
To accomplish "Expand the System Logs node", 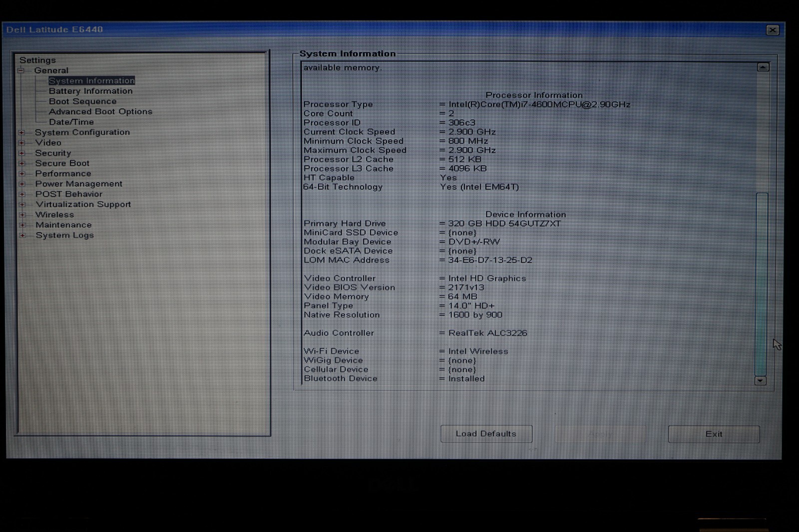I will click(x=22, y=235).
